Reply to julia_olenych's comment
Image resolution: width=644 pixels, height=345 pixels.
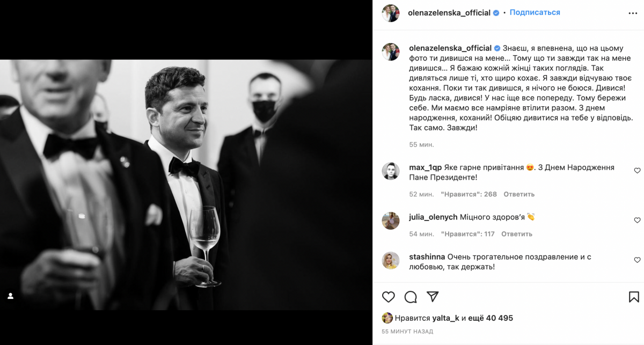click(517, 234)
